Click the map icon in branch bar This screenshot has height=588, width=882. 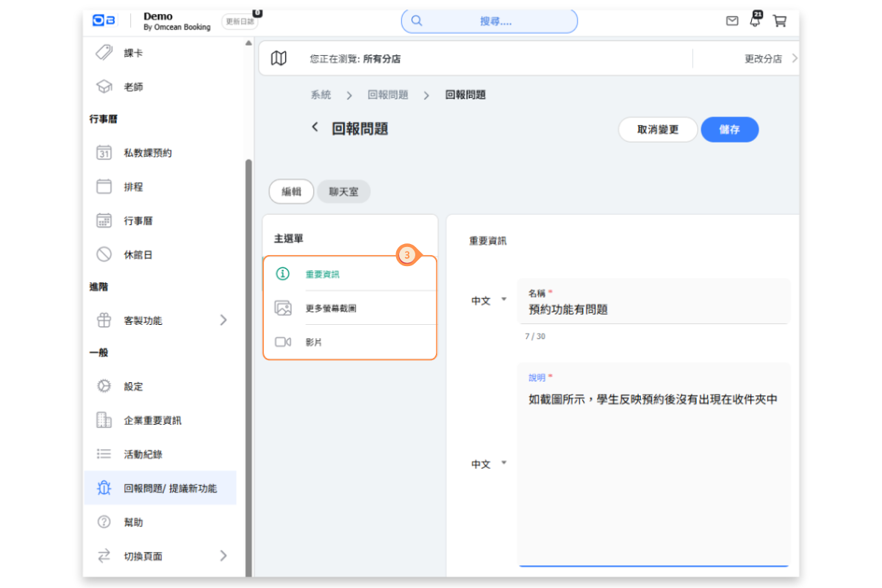click(x=279, y=59)
